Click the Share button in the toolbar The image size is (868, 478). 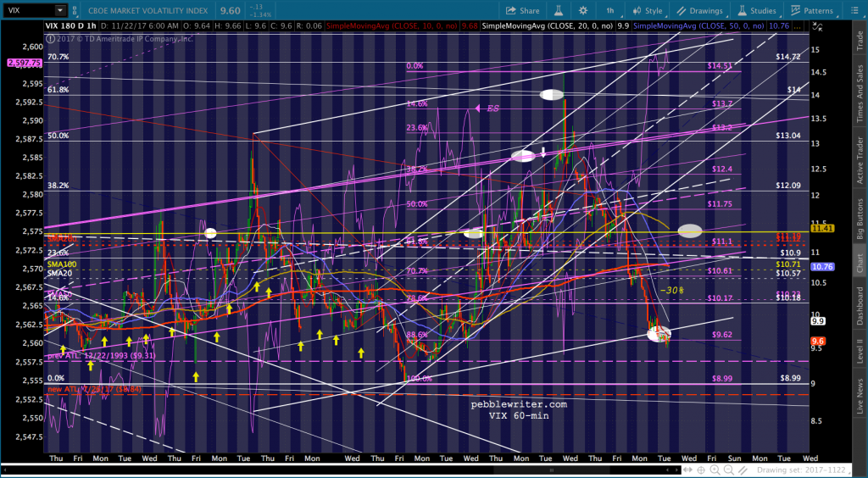(x=522, y=11)
